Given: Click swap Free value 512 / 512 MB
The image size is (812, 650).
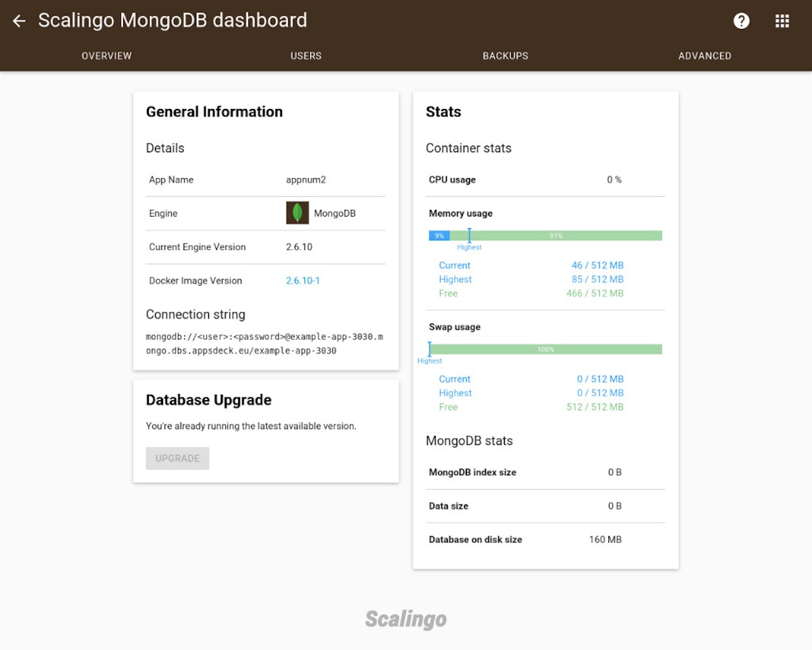Looking at the screenshot, I should pyautogui.click(x=595, y=407).
